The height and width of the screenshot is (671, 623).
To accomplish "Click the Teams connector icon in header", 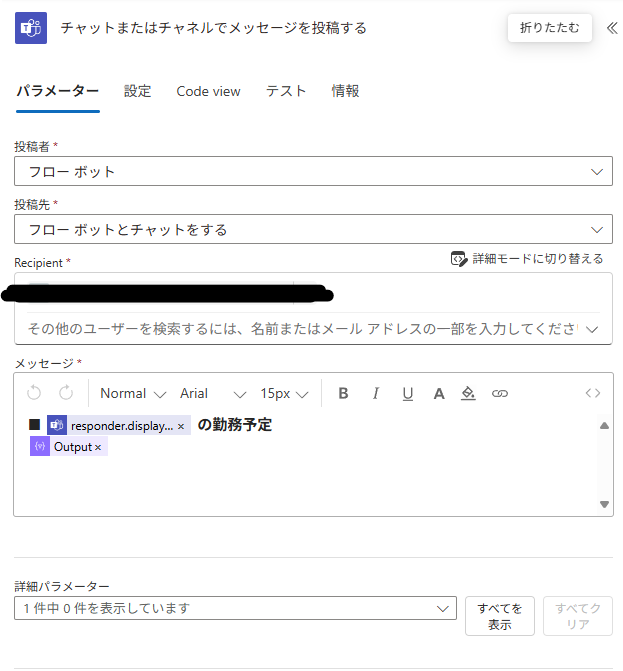I will (x=31, y=28).
